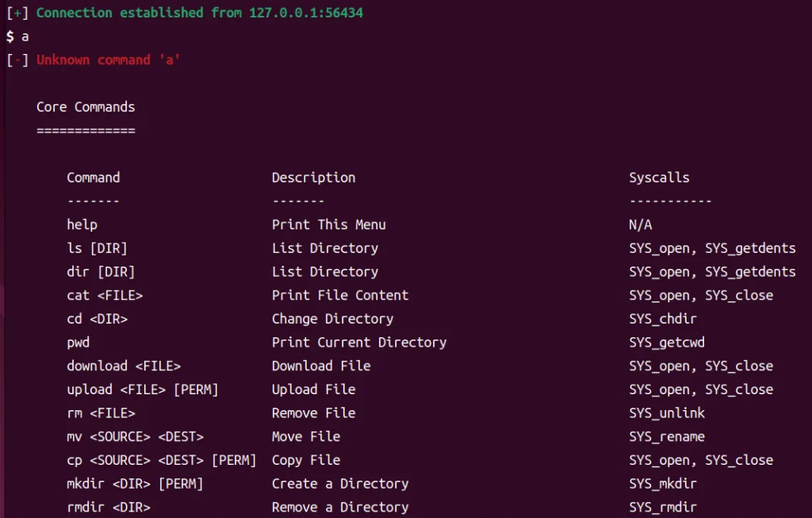Click the 'pwd' command entry

point(78,343)
